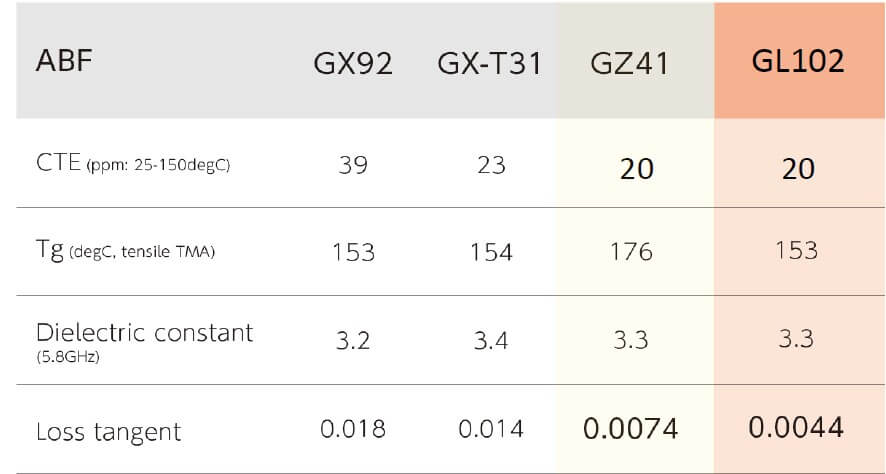Click the loss tangent value 0.0044
The image size is (886, 474).
[796, 427]
